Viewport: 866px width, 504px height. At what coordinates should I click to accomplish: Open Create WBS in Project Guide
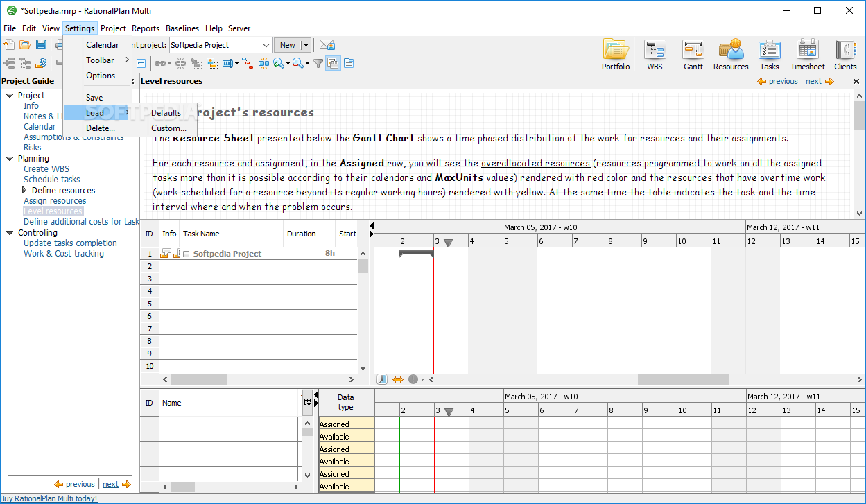pyautogui.click(x=46, y=168)
